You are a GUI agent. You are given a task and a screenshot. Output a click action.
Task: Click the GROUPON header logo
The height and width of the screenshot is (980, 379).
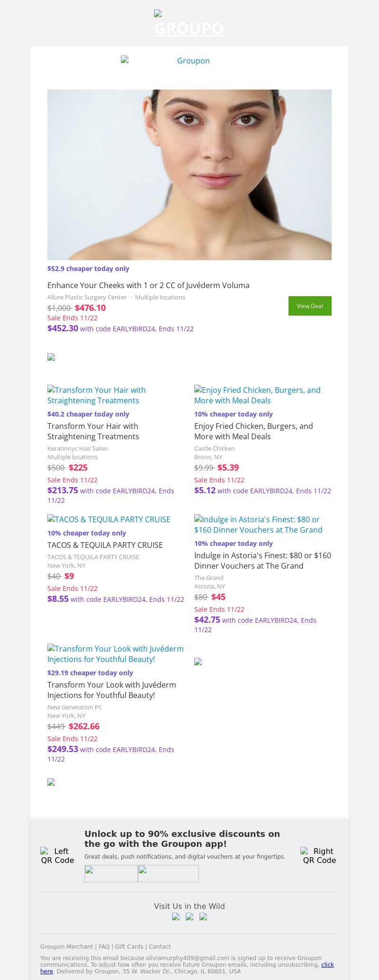[189, 24]
